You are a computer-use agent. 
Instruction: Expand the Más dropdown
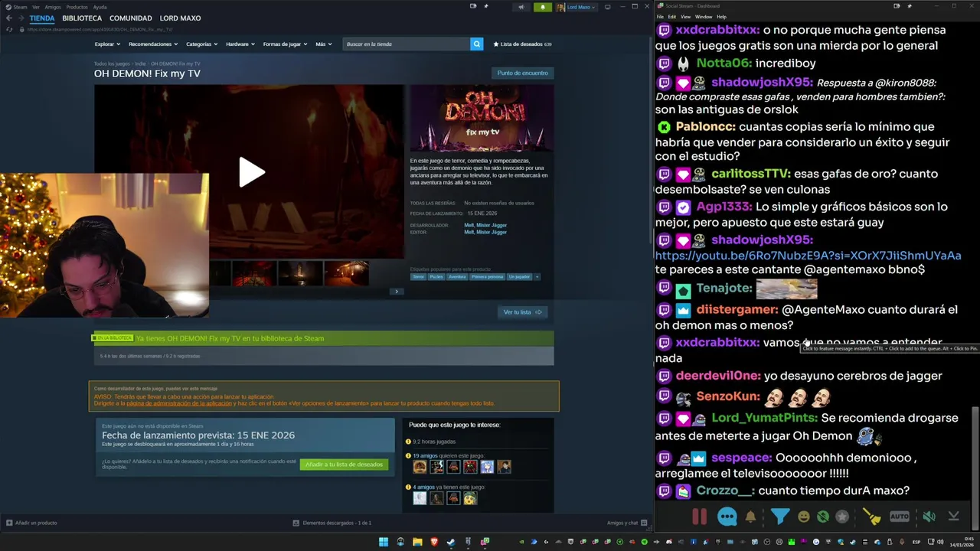click(323, 44)
